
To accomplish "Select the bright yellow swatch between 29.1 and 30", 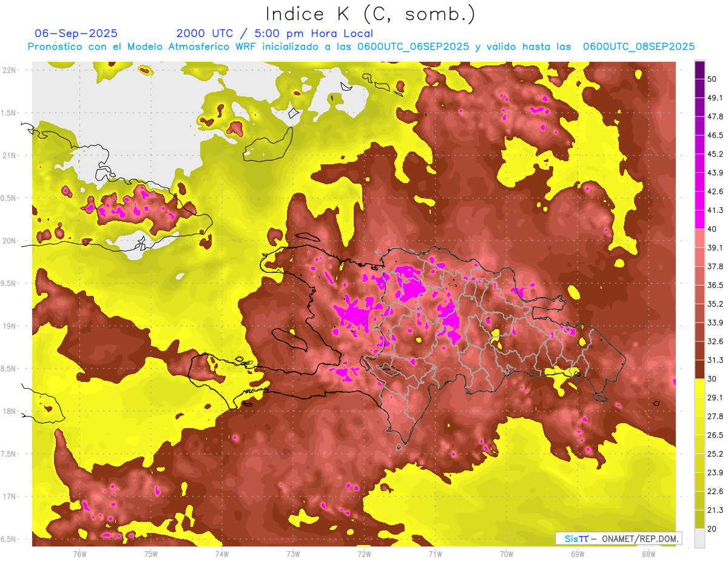I will 700,388.
